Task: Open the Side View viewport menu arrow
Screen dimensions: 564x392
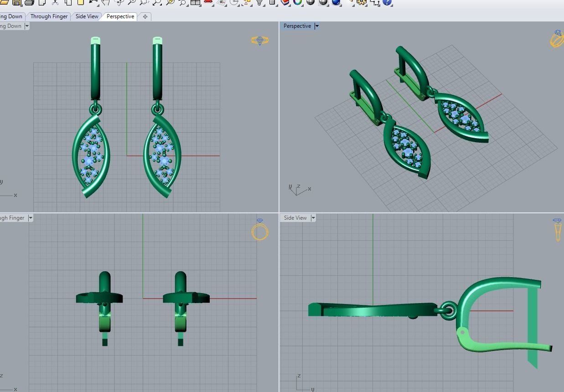Action: (313, 218)
